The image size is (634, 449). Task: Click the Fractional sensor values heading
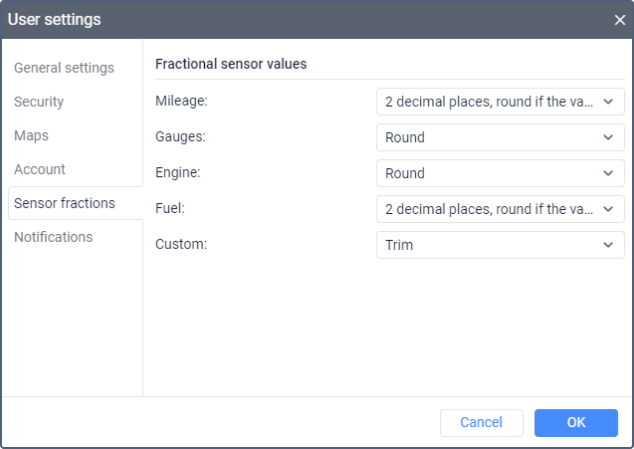(x=231, y=64)
